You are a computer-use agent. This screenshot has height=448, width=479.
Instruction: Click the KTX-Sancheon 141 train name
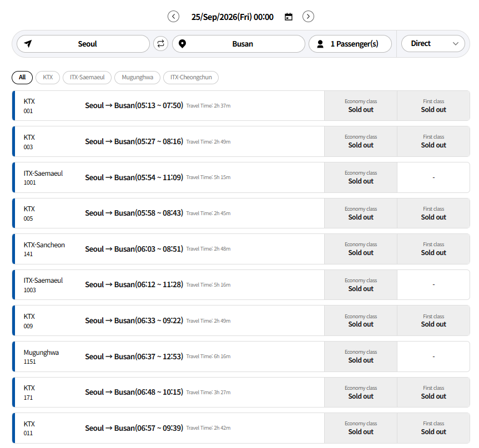pyautogui.click(x=44, y=249)
